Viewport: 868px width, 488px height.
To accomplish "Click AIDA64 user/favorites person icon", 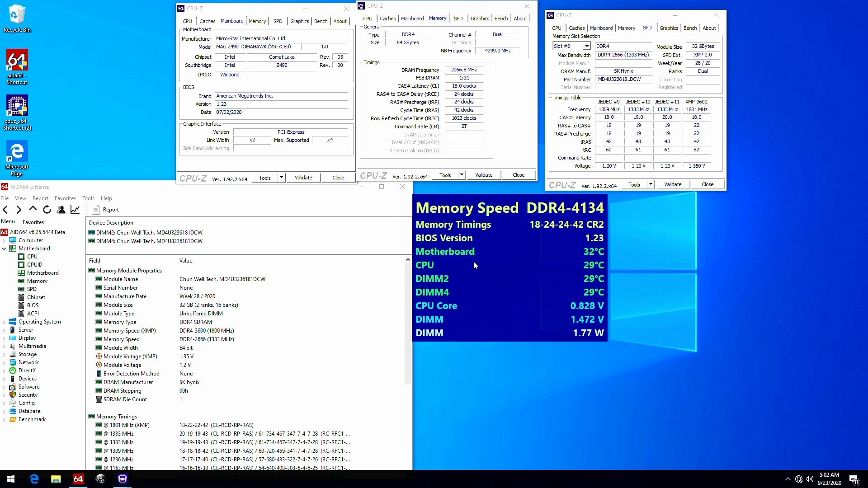I will (61, 210).
